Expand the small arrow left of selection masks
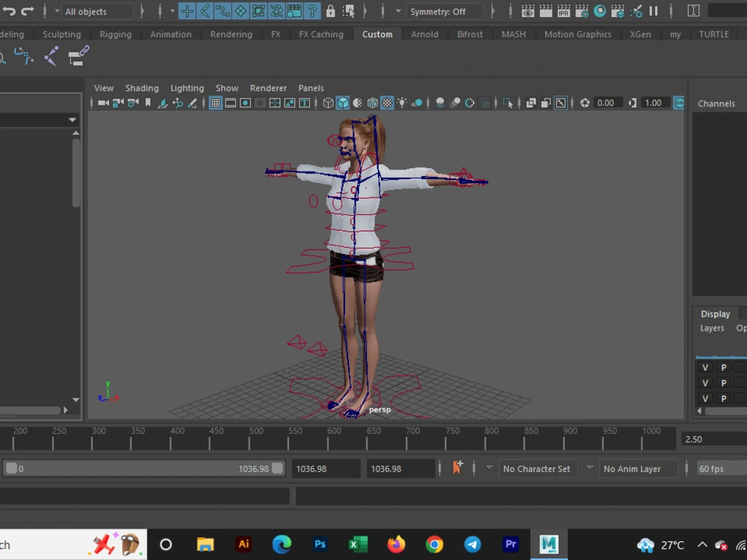 click(172, 11)
